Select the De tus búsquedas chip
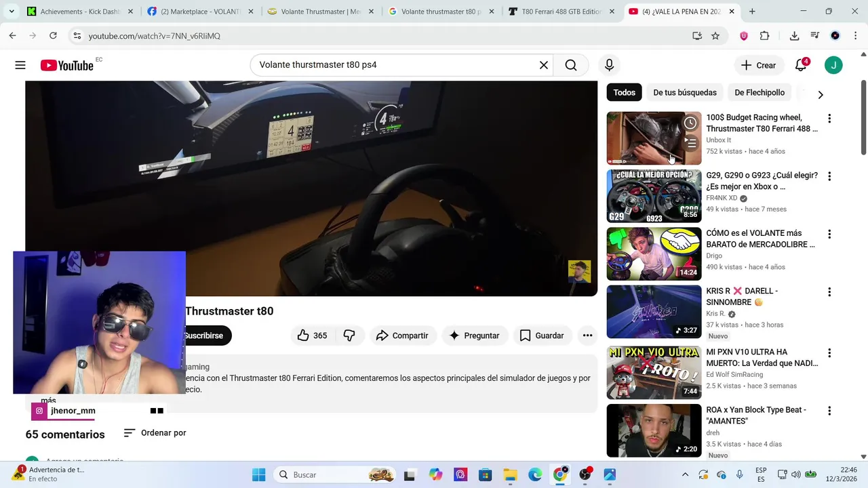Image resolution: width=868 pixels, height=488 pixels. pyautogui.click(x=685, y=92)
